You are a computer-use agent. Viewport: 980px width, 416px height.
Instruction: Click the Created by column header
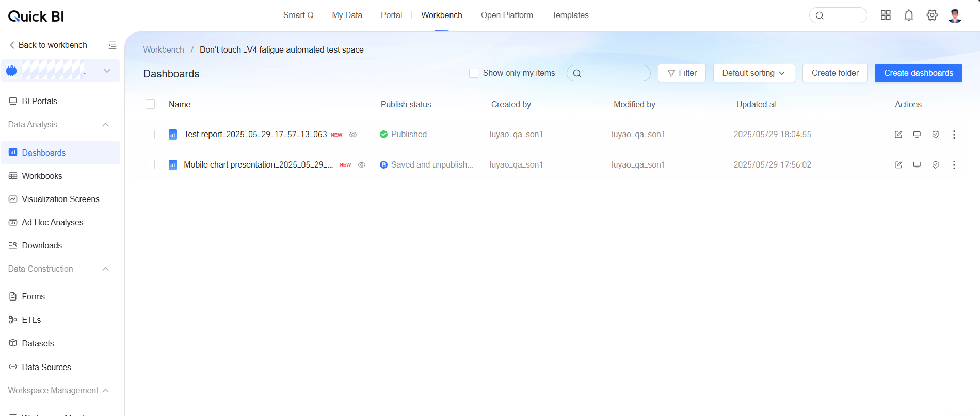pos(511,105)
